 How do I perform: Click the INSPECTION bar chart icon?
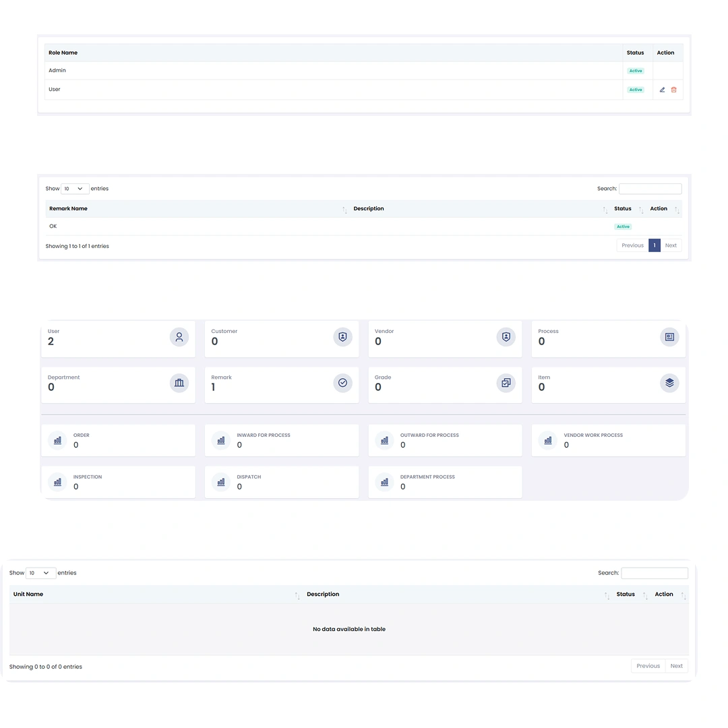(x=57, y=482)
